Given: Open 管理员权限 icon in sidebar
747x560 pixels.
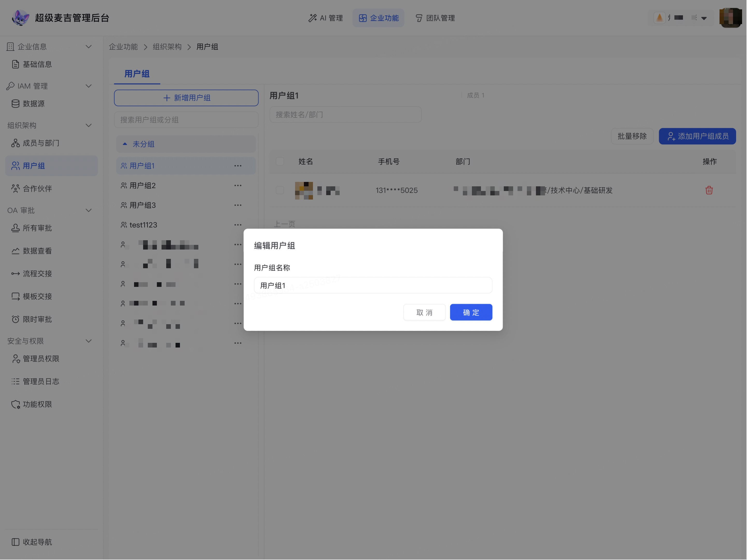Looking at the screenshot, I should pyautogui.click(x=16, y=358).
